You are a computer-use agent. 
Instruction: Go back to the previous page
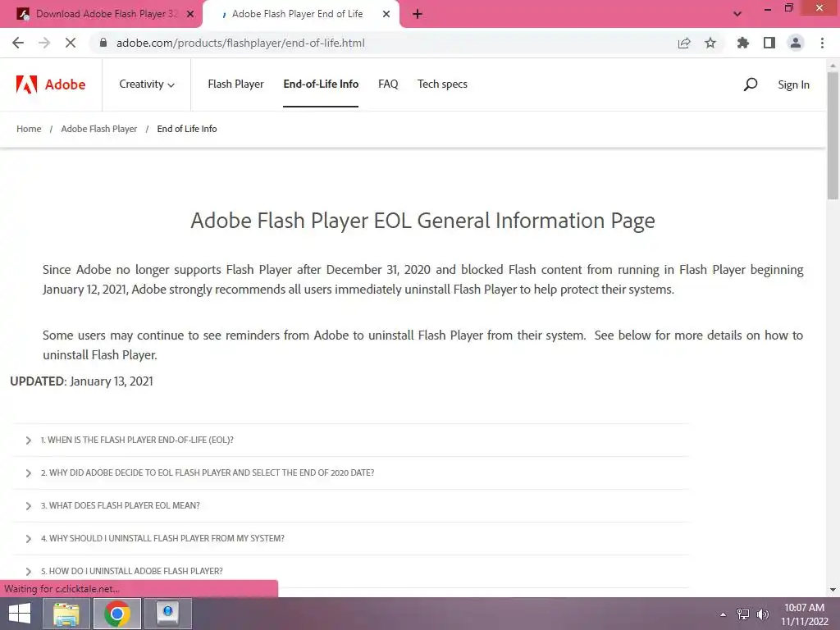[18, 43]
